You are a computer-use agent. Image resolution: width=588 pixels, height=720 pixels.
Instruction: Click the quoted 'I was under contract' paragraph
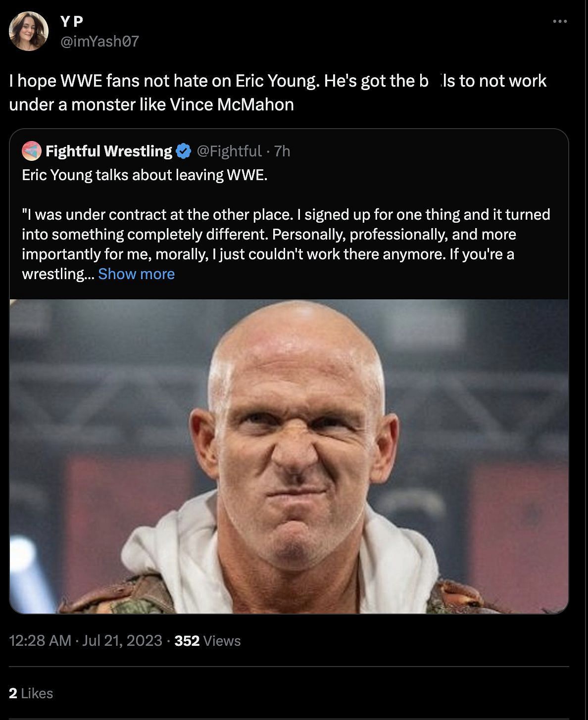click(x=286, y=234)
